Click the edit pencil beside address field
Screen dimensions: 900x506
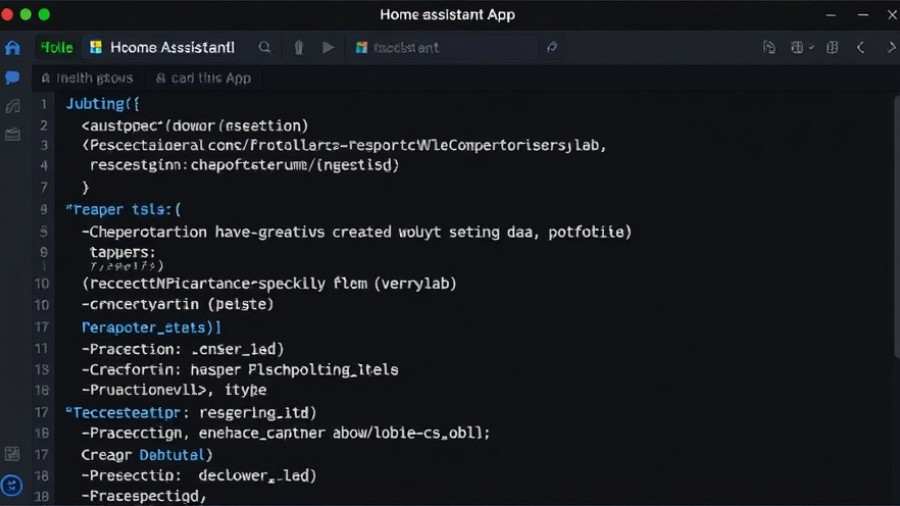coord(552,47)
